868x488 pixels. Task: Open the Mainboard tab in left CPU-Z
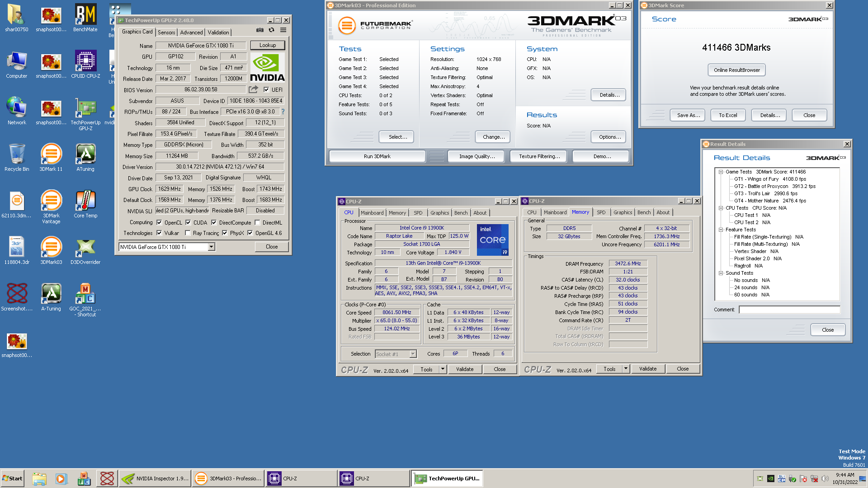tap(372, 213)
